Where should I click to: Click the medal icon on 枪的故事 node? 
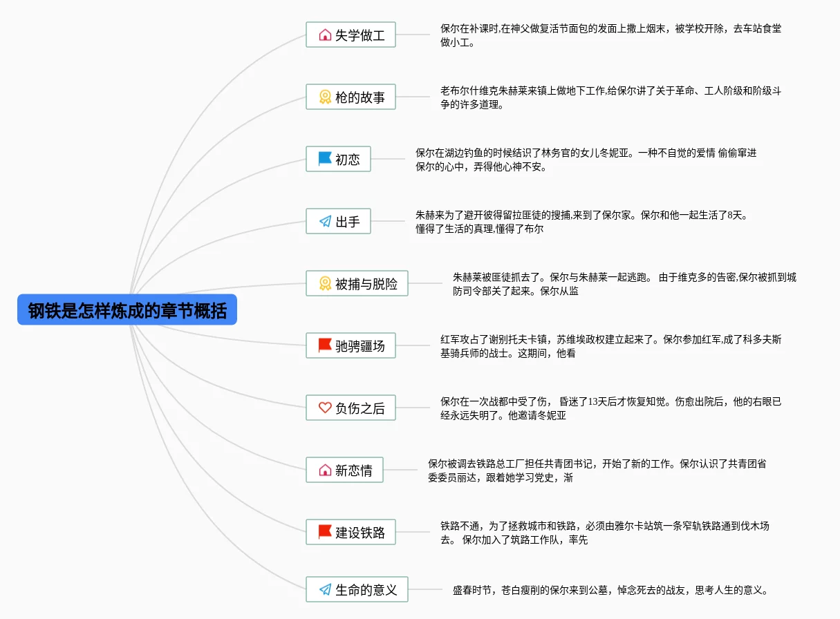point(325,97)
